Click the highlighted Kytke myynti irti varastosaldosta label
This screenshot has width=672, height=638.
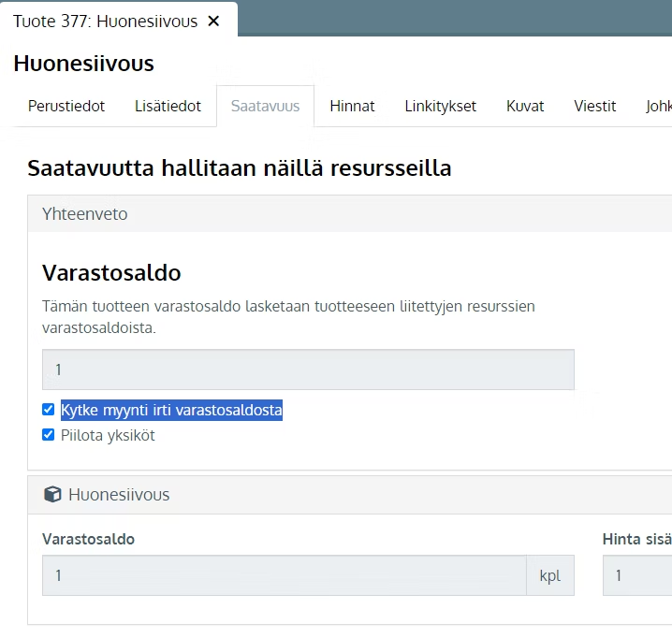click(171, 410)
